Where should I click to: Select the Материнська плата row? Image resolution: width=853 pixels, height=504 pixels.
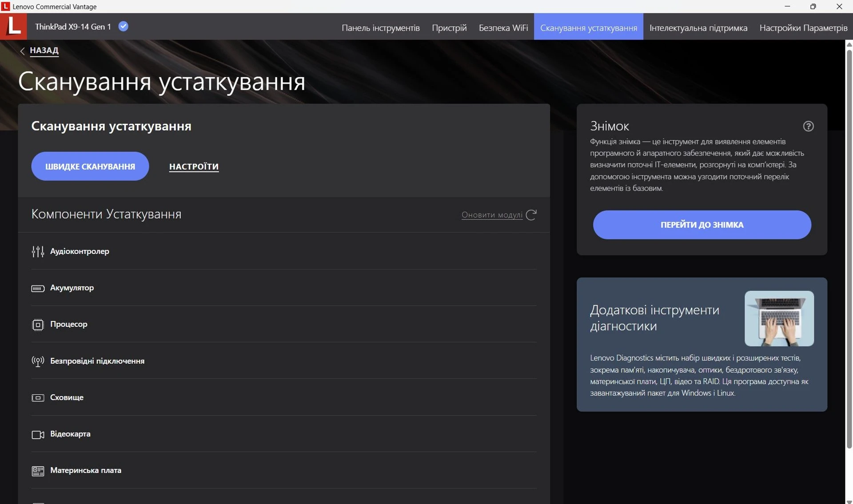(x=284, y=470)
